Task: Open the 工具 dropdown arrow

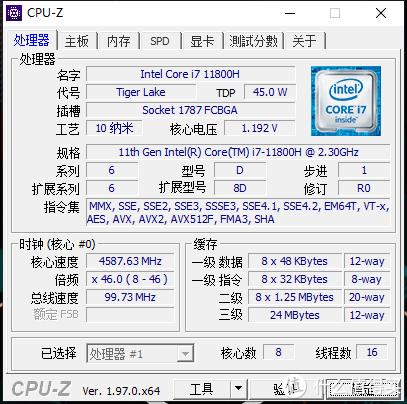Action: 239,388
